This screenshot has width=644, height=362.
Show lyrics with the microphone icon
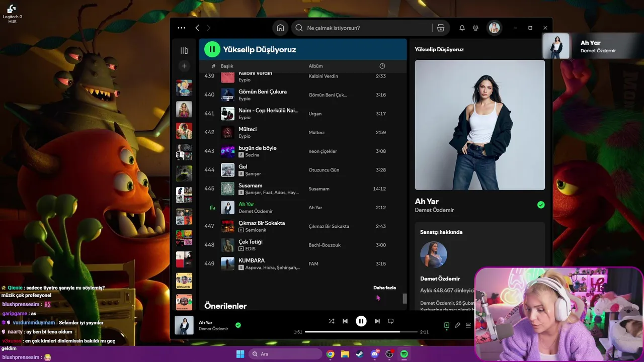[x=457, y=325]
